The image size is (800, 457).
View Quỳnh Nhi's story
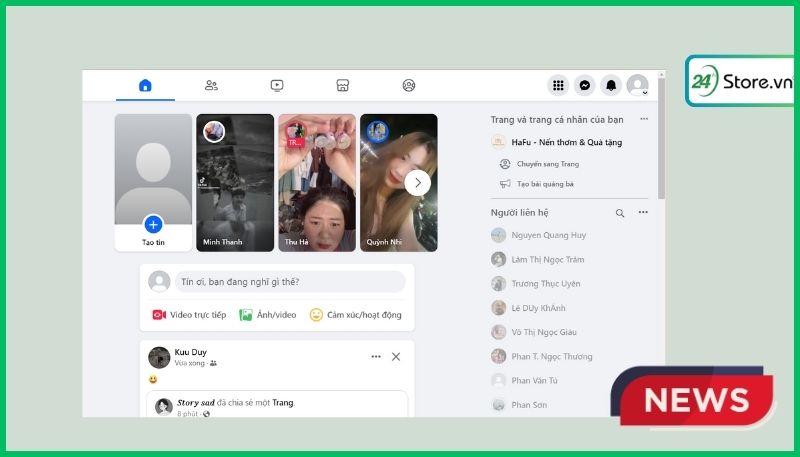(x=398, y=183)
